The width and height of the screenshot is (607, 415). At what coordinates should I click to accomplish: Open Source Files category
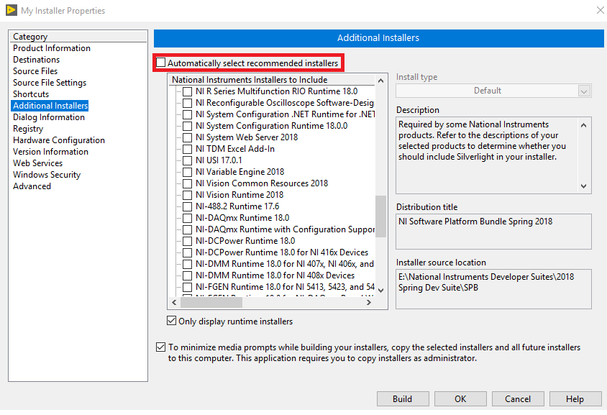pyautogui.click(x=35, y=71)
